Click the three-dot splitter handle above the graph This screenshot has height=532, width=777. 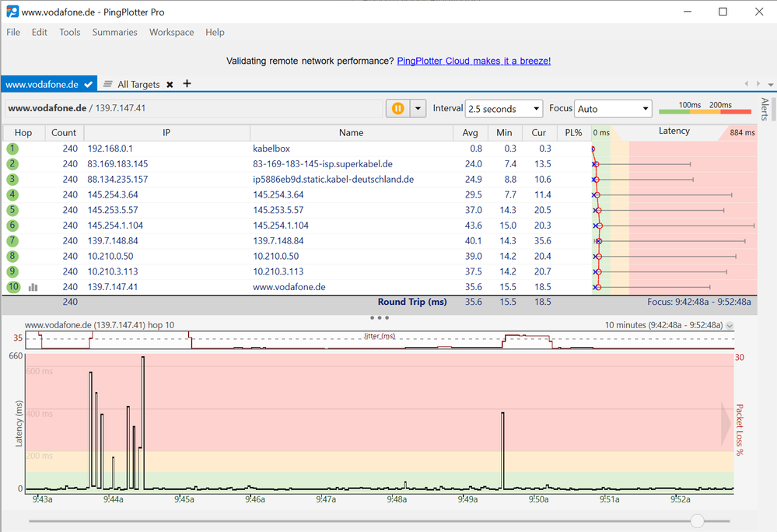point(380,317)
